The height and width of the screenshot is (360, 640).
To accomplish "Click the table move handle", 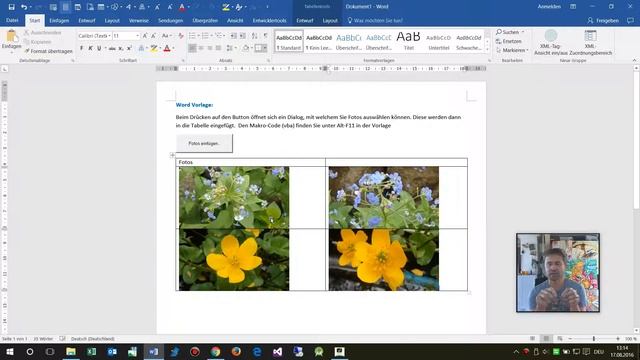I will point(172,155).
